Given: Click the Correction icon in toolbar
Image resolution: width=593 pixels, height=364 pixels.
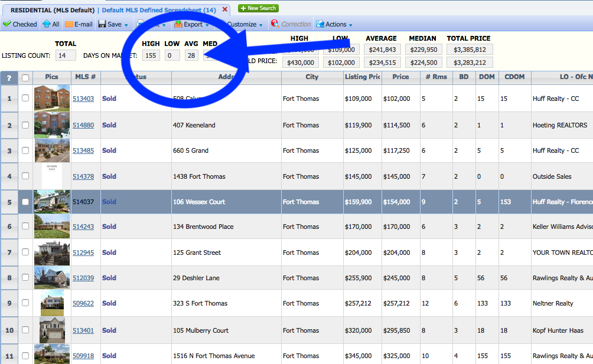Looking at the screenshot, I should 275,24.
